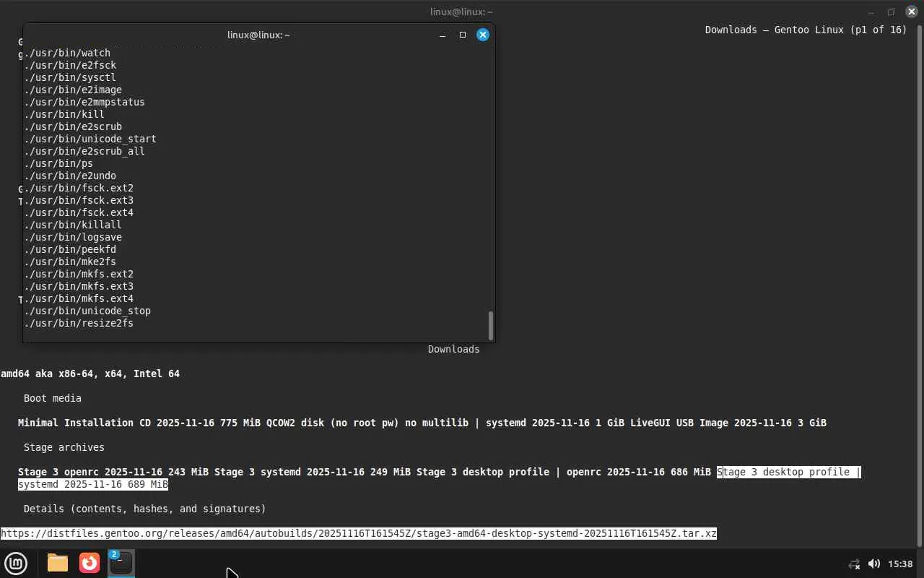Image resolution: width=924 pixels, height=578 pixels.
Task: Open Details (contents, hashes, and signatures)
Action: (x=145, y=509)
